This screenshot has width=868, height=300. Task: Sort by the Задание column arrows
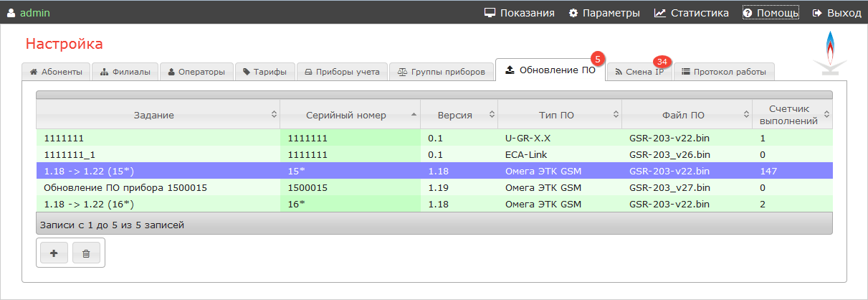274,115
